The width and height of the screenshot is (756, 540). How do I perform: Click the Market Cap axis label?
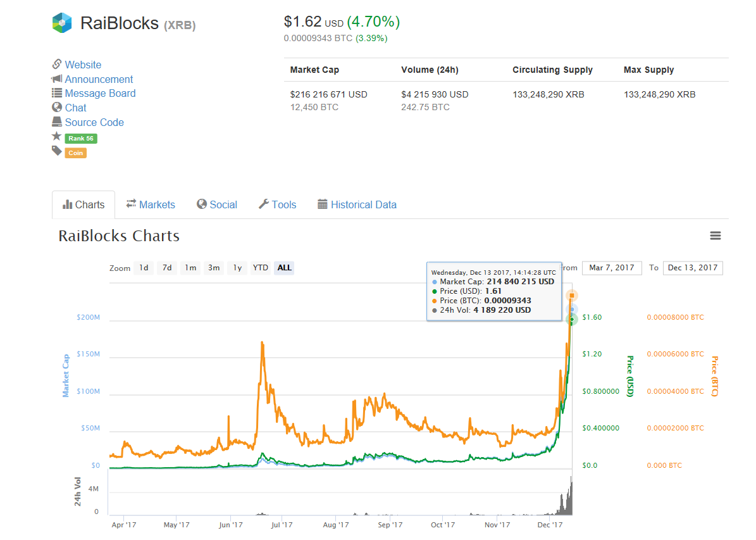[66, 375]
